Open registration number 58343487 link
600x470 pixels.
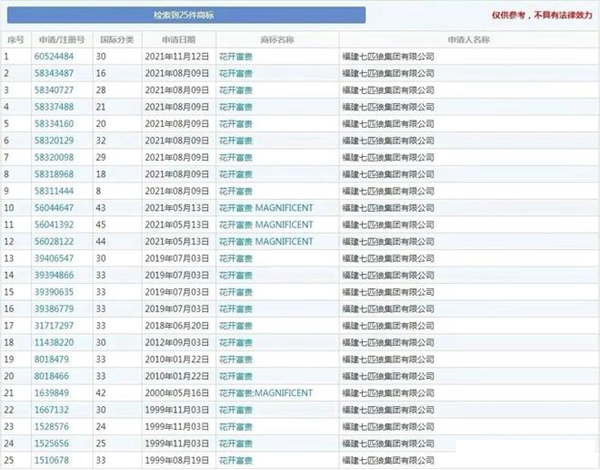[x=54, y=73]
